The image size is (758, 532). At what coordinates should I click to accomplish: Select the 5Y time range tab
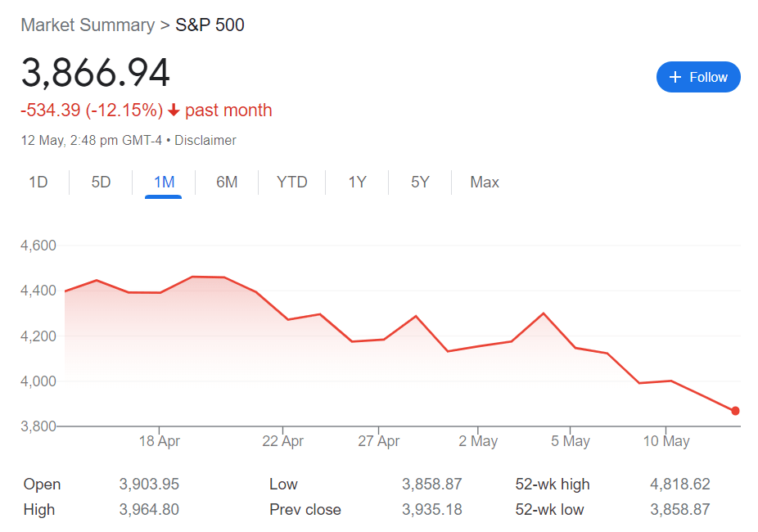[x=420, y=182]
